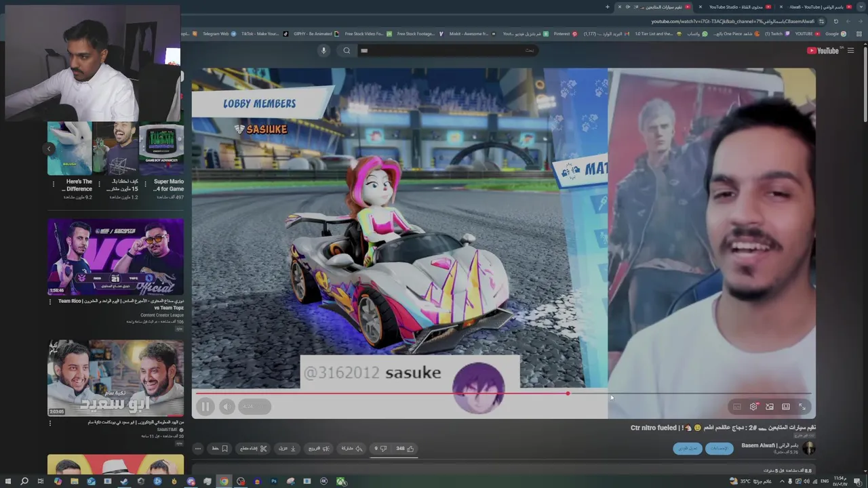The height and width of the screenshot is (488, 868).
Task: Seek on the red video progress bar
Action: click(503, 393)
